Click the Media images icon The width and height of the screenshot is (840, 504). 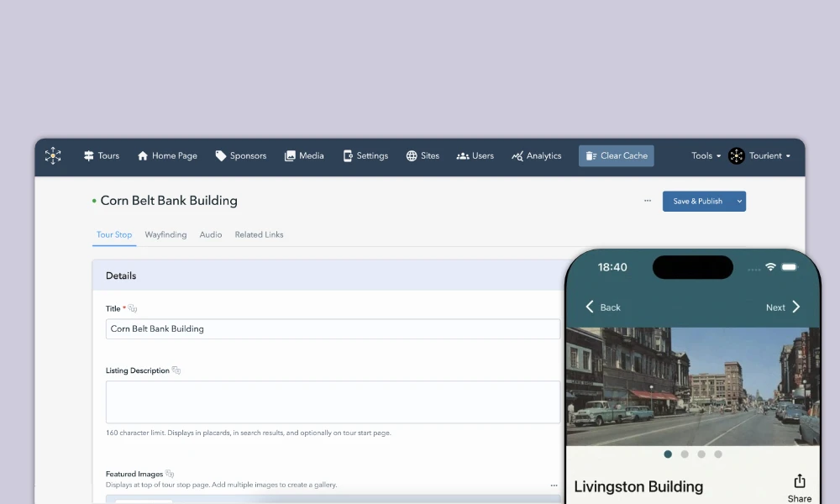click(290, 156)
